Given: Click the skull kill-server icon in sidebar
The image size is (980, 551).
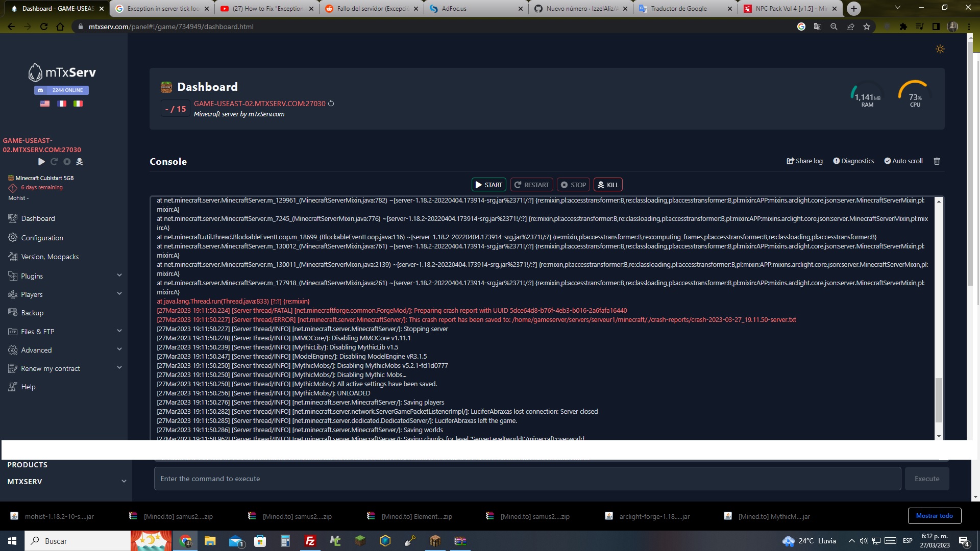Looking at the screenshot, I should coord(79,162).
